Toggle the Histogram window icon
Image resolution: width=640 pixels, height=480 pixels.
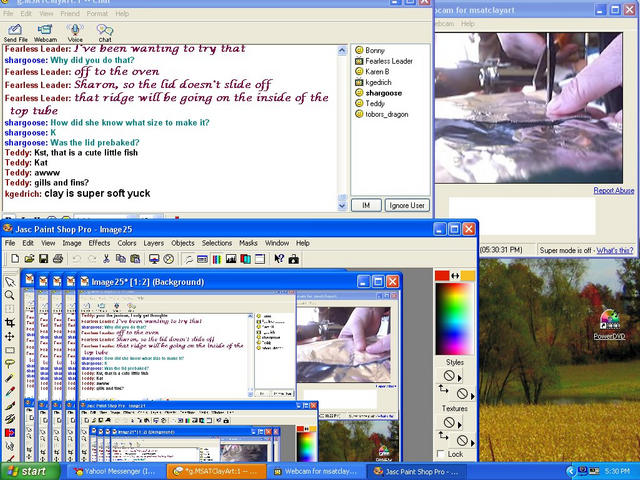pyautogui.click(x=231, y=259)
